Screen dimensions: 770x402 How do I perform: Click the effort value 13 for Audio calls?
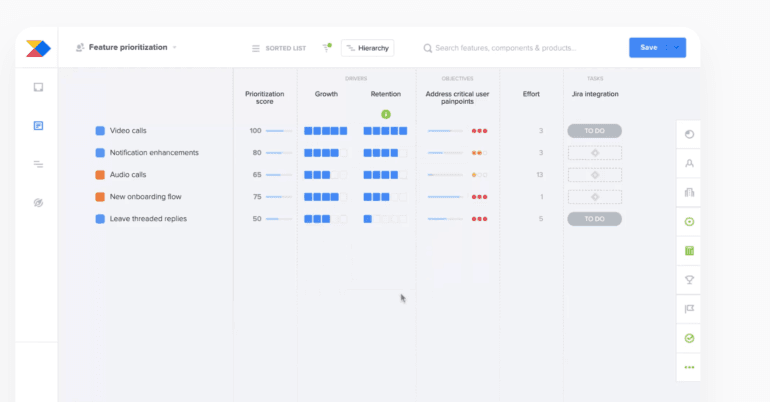coord(540,175)
